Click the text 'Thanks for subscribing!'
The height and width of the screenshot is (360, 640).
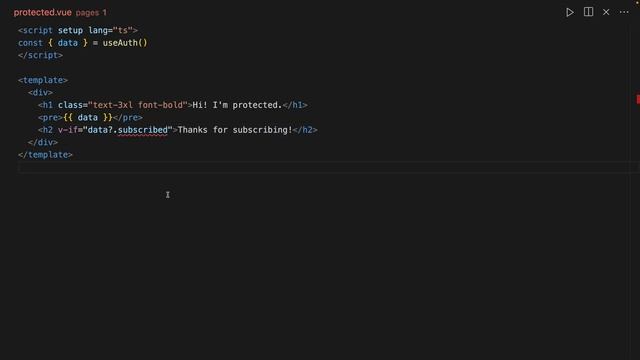pyautogui.click(x=235, y=130)
